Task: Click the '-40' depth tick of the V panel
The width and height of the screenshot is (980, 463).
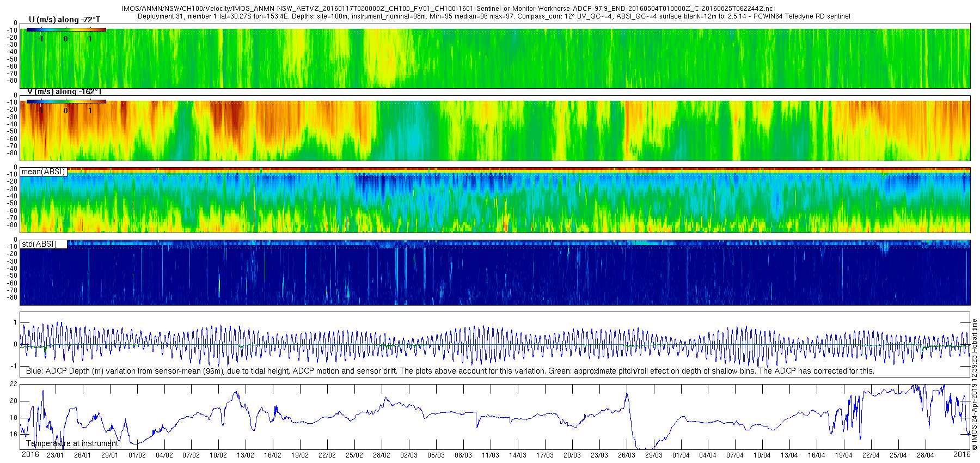Action: tap(13, 124)
